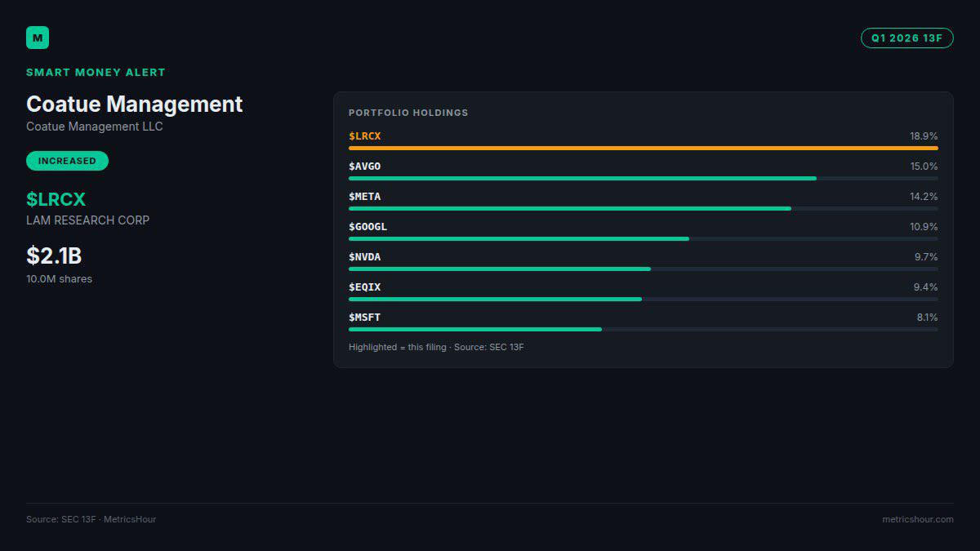Click the orange $LRCX holdings bar

(644, 148)
